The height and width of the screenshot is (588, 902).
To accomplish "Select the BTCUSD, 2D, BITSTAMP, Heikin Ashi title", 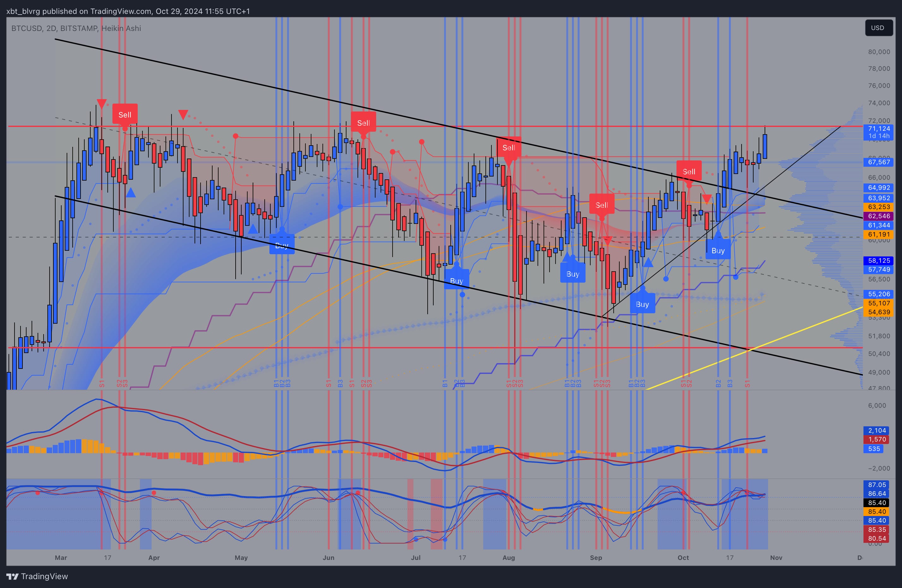I will [76, 28].
